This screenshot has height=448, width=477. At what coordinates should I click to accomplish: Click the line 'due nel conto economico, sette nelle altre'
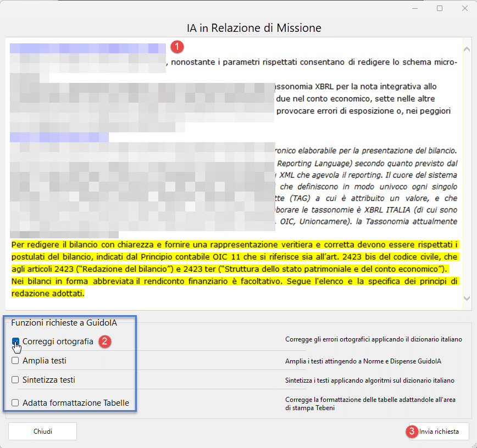[x=356, y=99]
